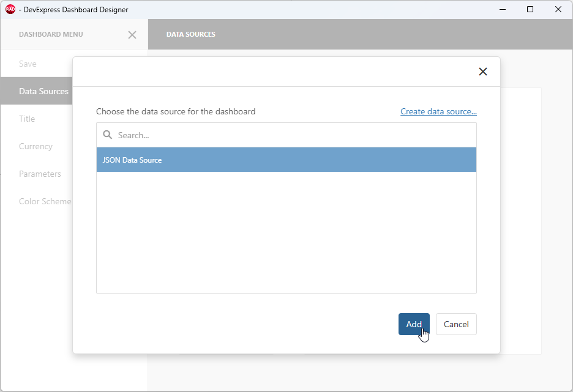Image resolution: width=573 pixels, height=392 pixels.
Task: Close the data source chooser dialog
Action: coord(483,72)
